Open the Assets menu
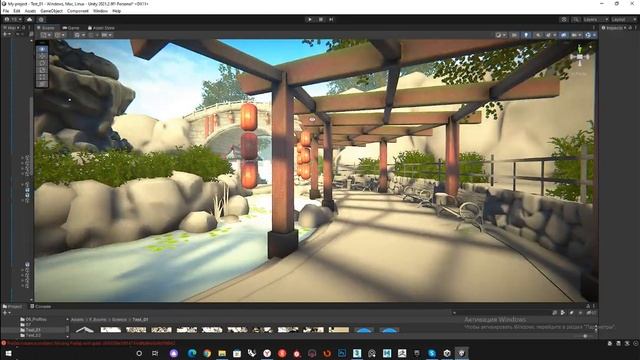 [30, 11]
